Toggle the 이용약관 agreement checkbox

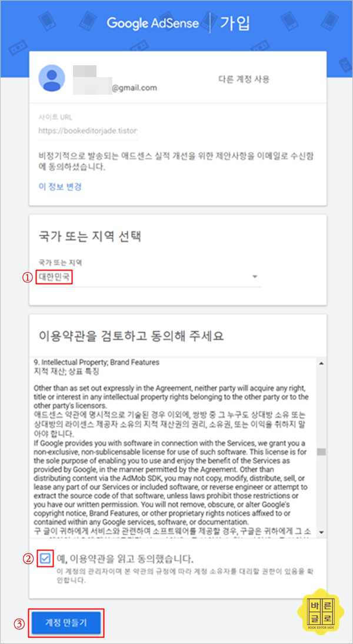pyautogui.click(x=45, y=558)
